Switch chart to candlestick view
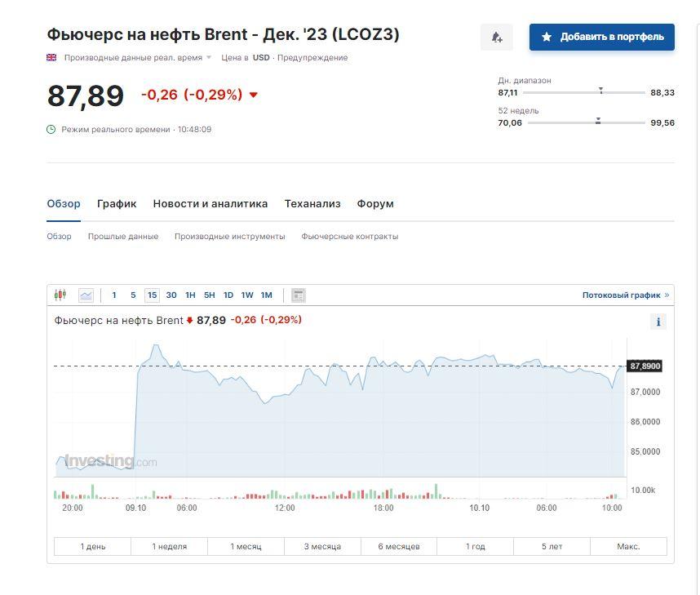The width and height of the screenshot is (700, 595). click(x=60, y=295)
